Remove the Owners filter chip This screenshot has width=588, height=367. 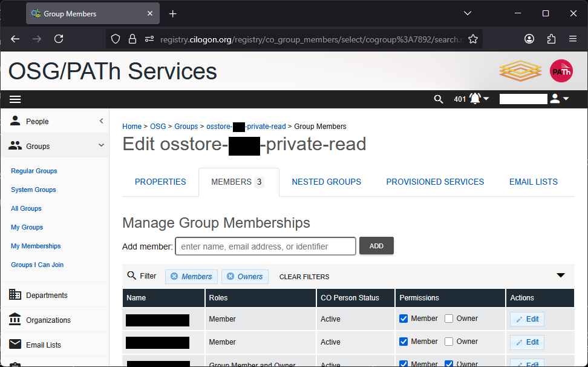point(230,277)
